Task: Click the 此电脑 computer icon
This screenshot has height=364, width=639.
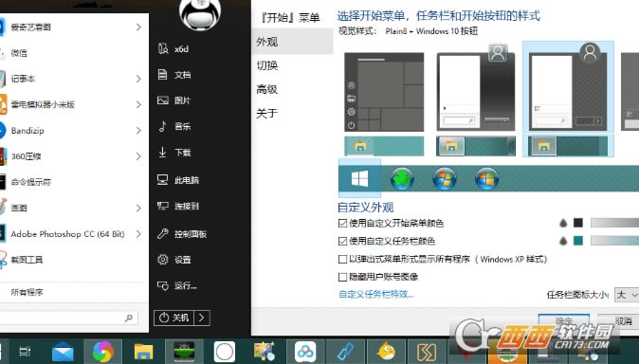Action: (x=163, y=180)
